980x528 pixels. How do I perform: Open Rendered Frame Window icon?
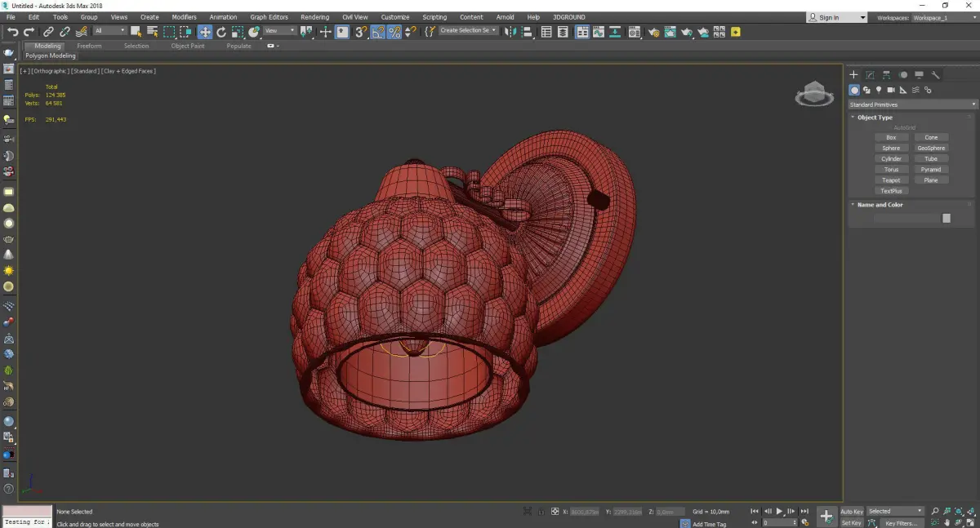click(x=670, y=32)
